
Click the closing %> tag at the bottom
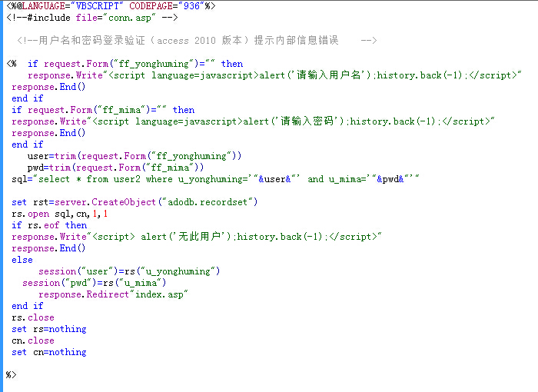pyautogui.click(x=11, y=375)
